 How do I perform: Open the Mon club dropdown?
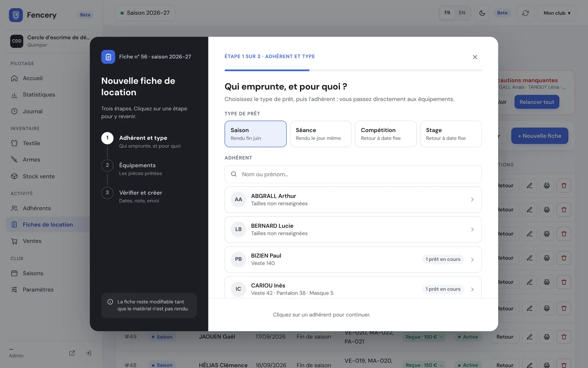(x=557, y=13)
